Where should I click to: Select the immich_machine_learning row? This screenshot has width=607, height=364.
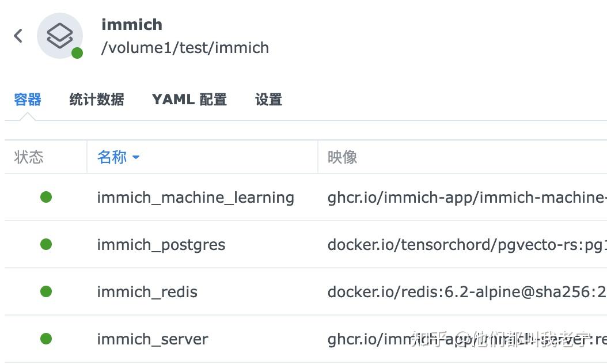click(x=196, y=197)
